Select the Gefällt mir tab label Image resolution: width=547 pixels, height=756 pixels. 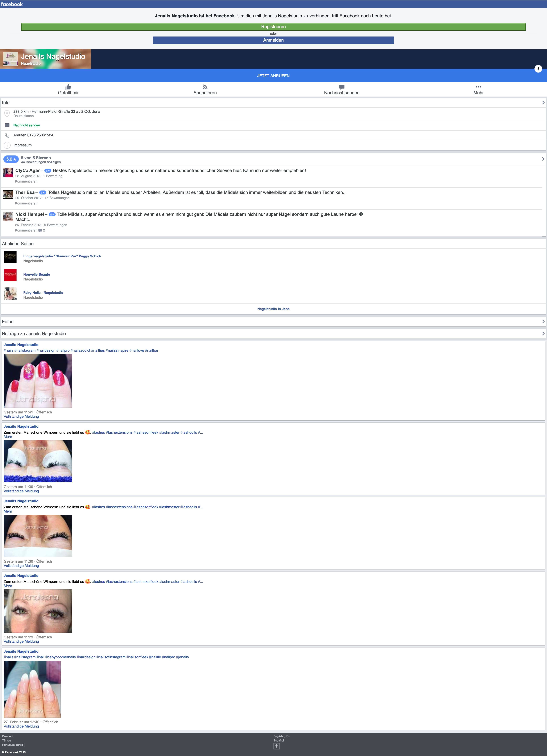click(x=68, y=93)
